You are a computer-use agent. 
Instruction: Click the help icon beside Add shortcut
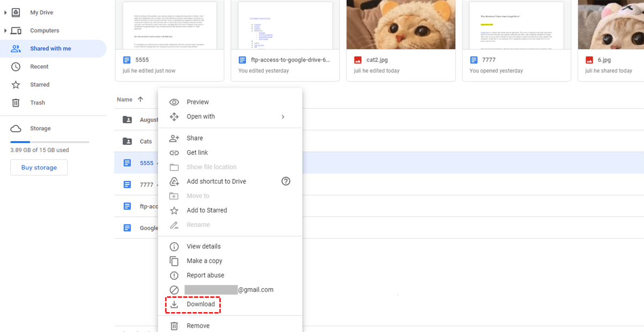tap(286, 181)
